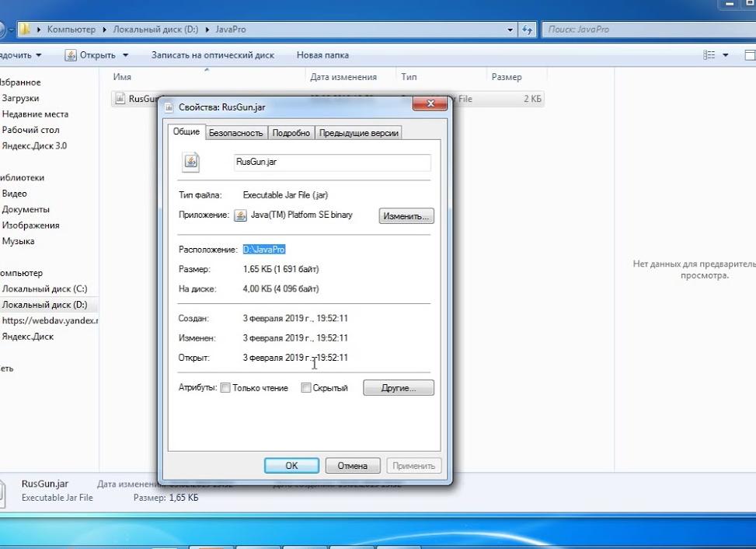The height and width of the screenshot is (549, 756).
Task: Sort by Дата изменения column header
Action: point(343,77)
